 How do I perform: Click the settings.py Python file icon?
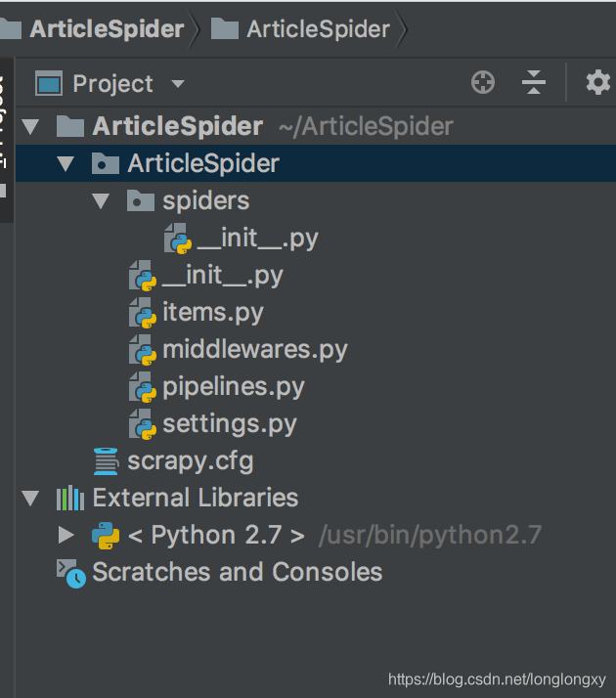(x=143, y=424)
